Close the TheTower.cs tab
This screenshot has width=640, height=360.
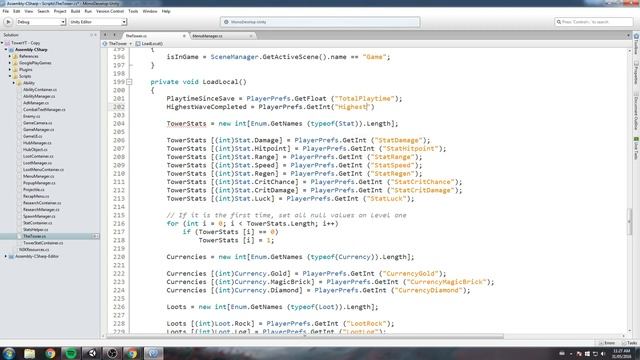coord(184,36)
